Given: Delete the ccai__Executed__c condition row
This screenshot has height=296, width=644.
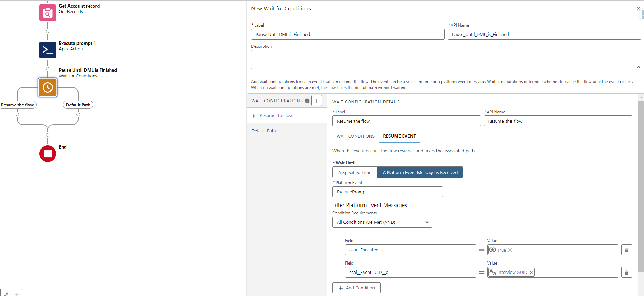Looking at the screenshot, I should click(626, 250).
